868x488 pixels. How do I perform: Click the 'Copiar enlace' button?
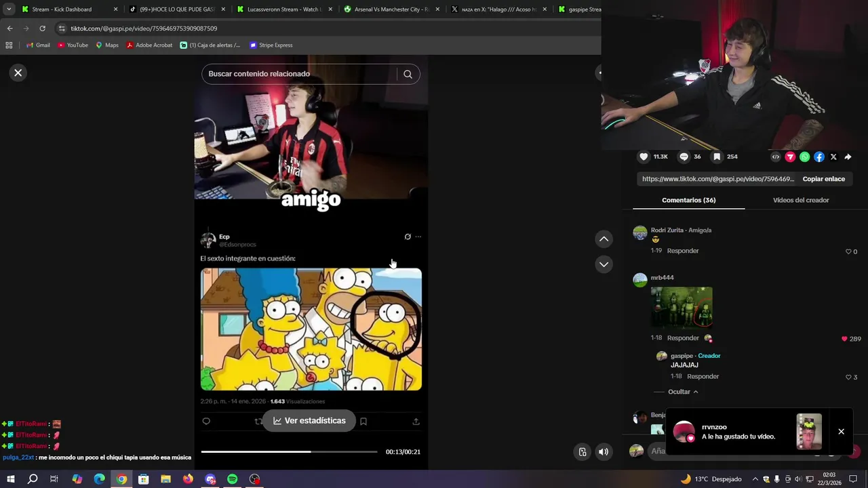click(x=823, y=179)
